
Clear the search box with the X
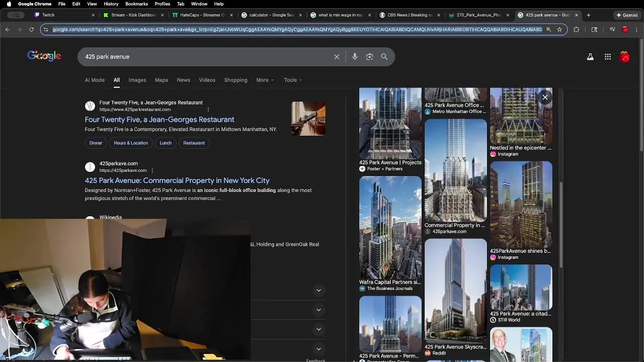(337, 57)
